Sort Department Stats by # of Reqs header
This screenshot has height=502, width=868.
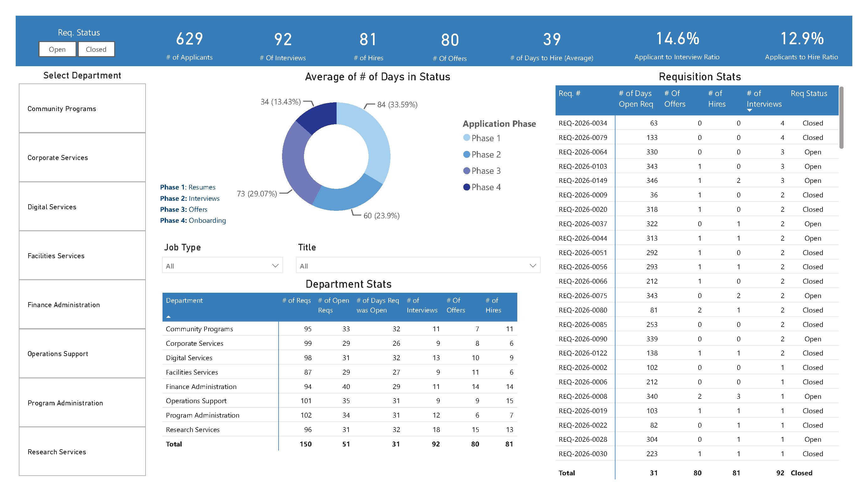click(x=296, y=301)
